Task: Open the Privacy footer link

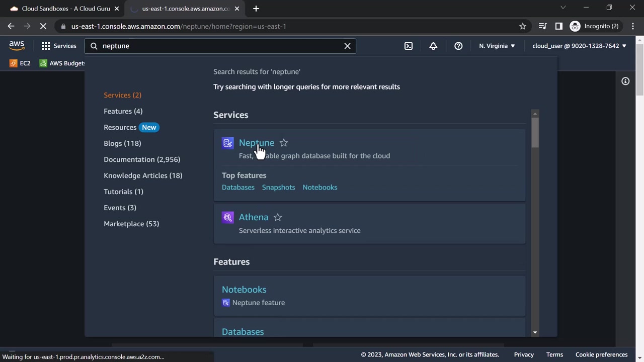Action: pos(524,354)
